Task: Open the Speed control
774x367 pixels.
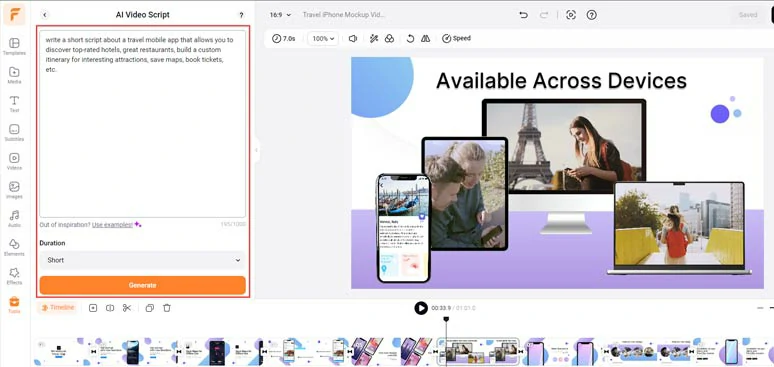Action: [456, 39]
